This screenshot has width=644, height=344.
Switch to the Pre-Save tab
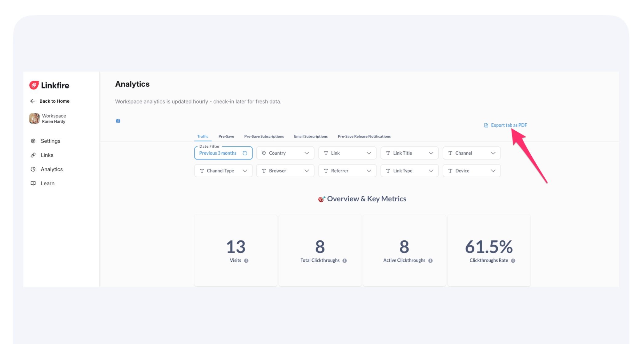coord(226,137)
